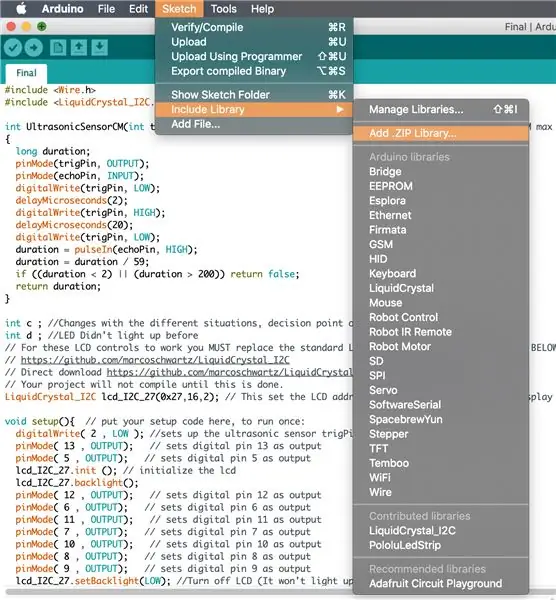Include the Temboo library
Screen dimensions: 556x600
441,463
